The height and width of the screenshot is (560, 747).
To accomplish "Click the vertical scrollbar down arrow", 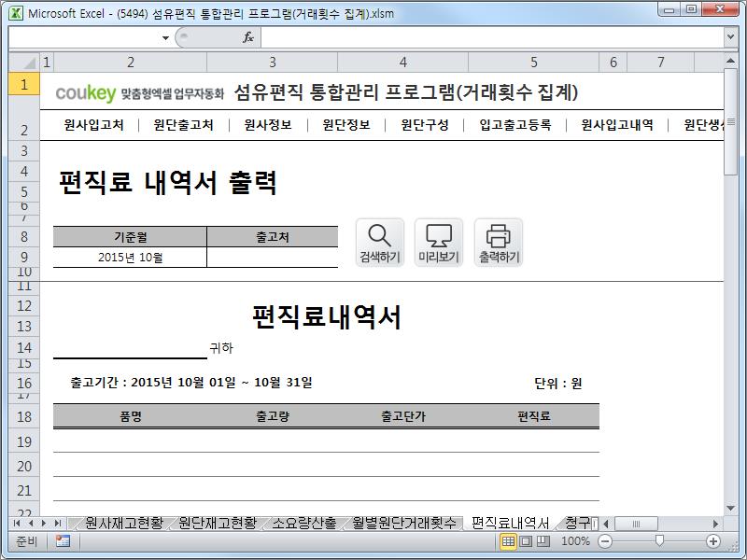I will coord(730,508).
